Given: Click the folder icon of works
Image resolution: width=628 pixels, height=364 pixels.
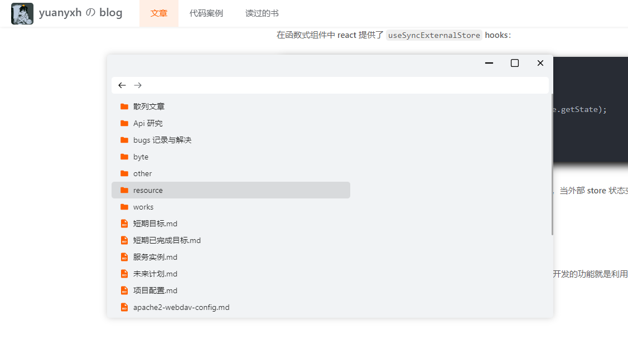Looking at the screenshot, I should (124, 207).
